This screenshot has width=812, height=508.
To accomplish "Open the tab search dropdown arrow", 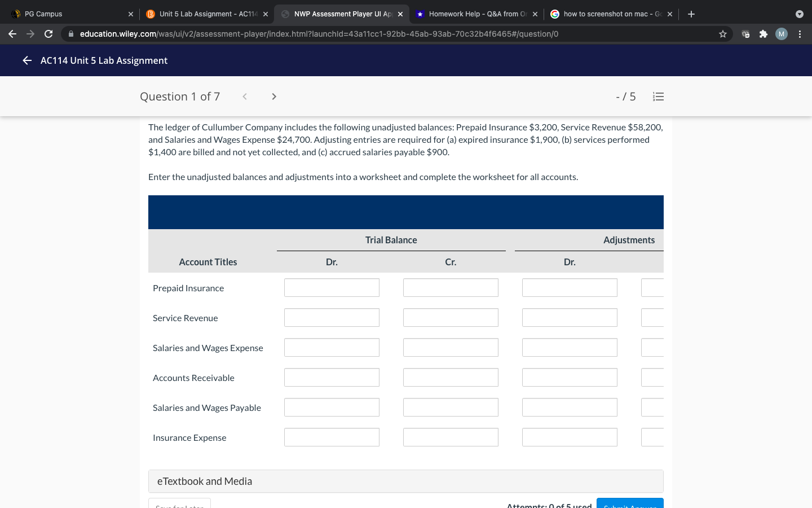I will coord(800,14).
